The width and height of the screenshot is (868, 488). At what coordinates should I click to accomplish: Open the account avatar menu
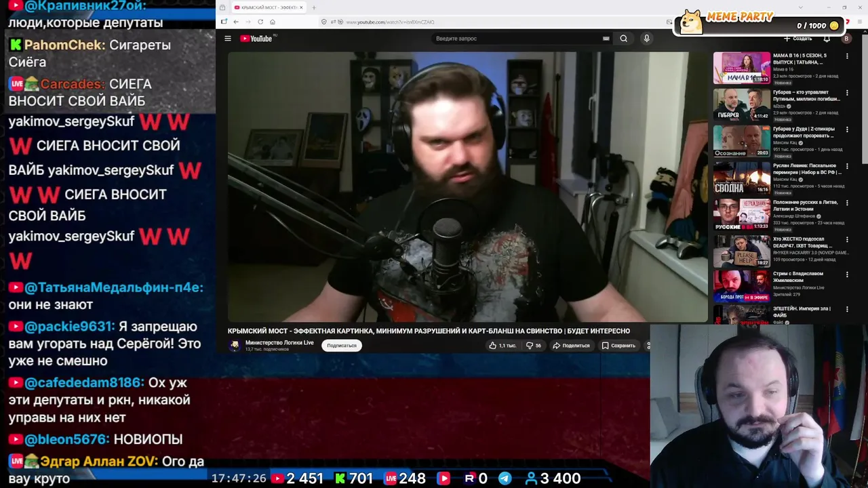click(846, 39)
